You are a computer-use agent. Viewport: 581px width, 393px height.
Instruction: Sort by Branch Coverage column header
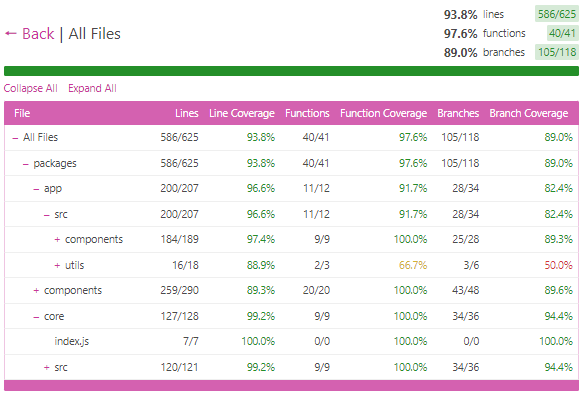pos(529,113)
